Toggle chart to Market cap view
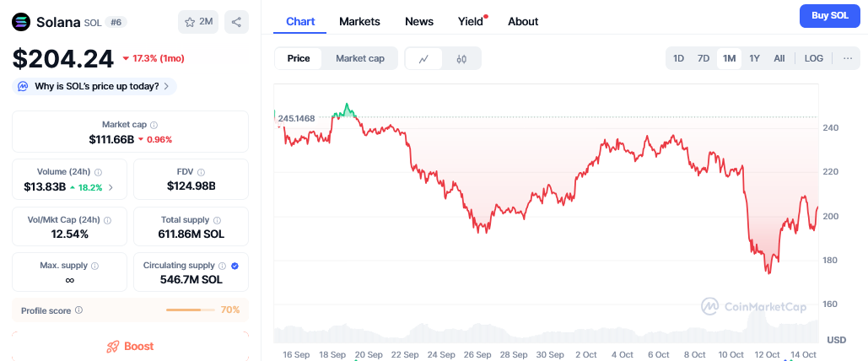This screenshot has height=361, width=868. [360, 58]
